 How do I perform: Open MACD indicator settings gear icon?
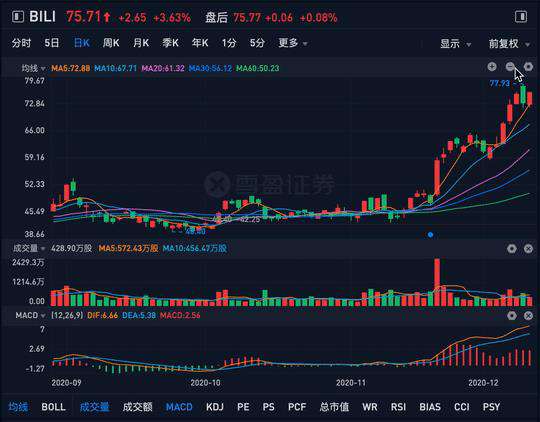pyautogui.click(x=511, y=315)
